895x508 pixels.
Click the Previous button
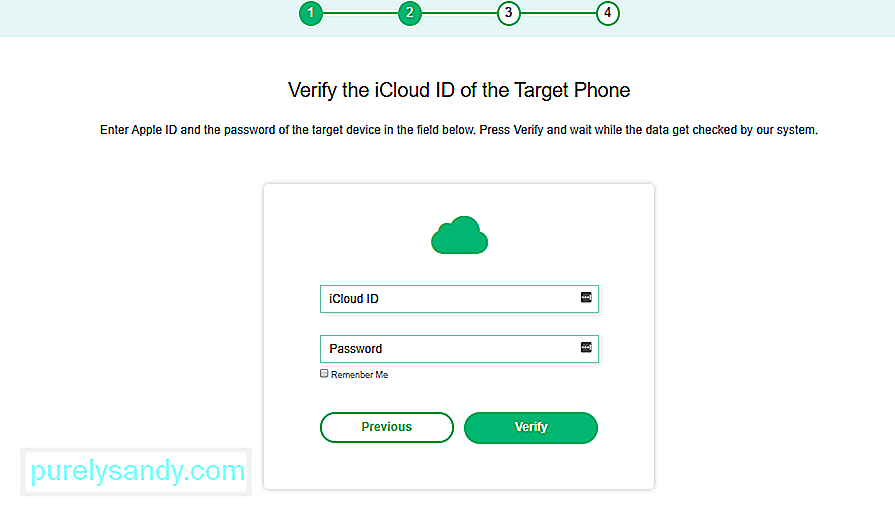click(387, 428)
